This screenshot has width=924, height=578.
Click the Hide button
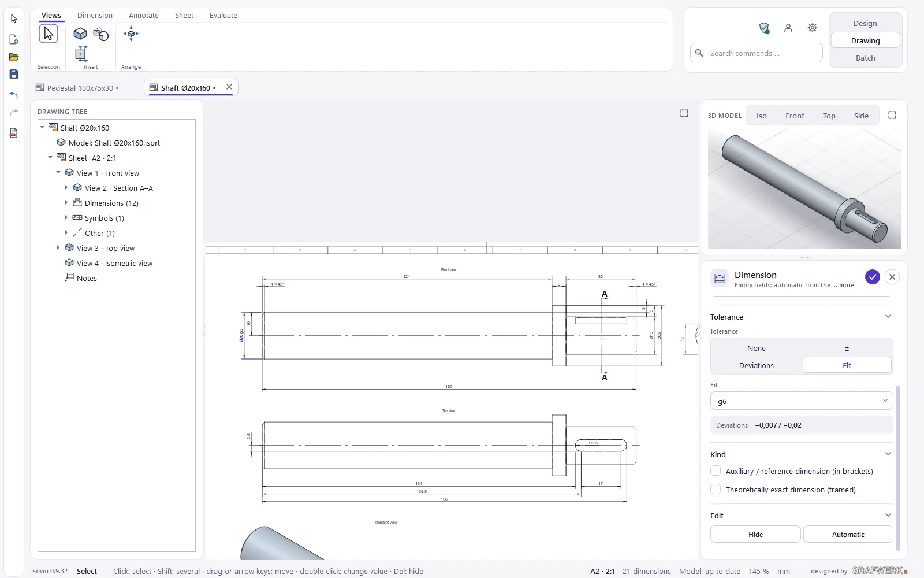[x=755, y=535]
